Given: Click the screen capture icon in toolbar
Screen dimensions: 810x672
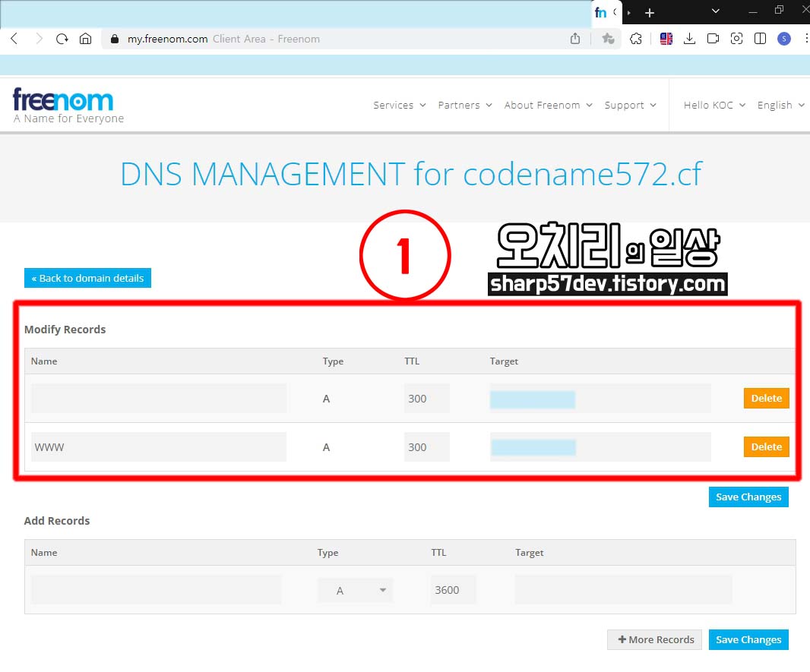Looking at the screenshot, I should point(736,39).
